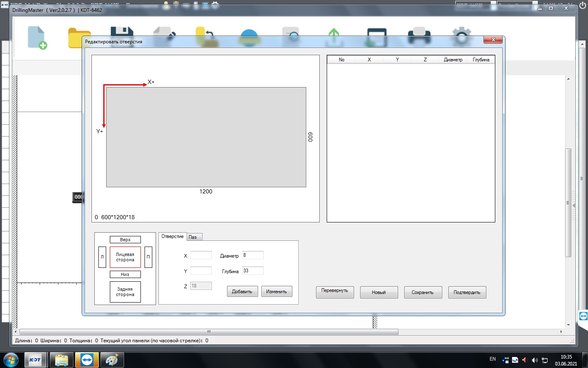
Task: Open a file with the folder icon
Action: [79, 37]
